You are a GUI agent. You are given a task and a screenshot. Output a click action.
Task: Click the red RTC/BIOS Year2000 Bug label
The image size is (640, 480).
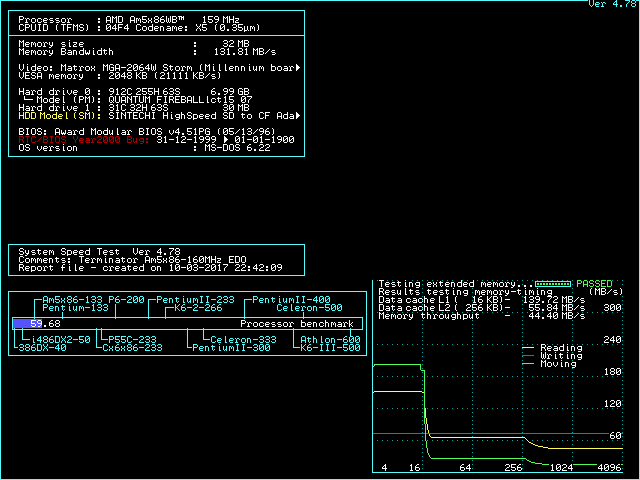tap(84, 140)
